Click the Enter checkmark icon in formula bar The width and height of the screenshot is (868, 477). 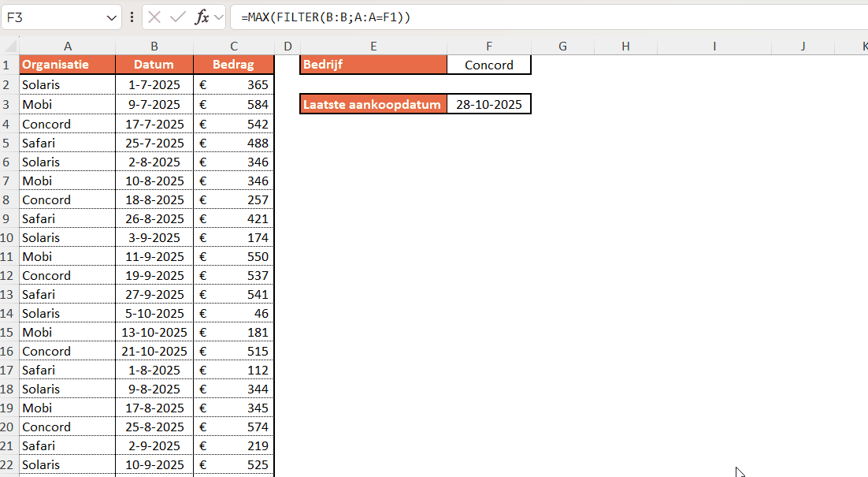178,17
